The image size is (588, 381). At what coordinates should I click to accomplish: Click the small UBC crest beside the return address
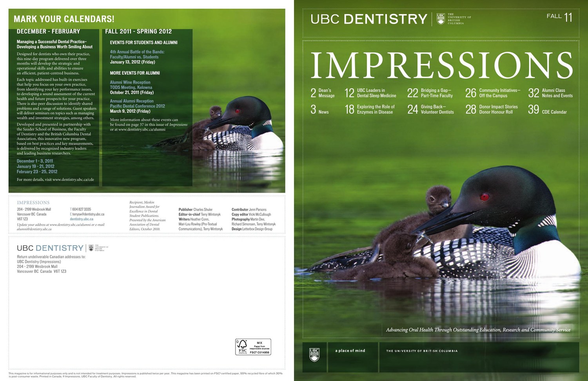point(91,248)
